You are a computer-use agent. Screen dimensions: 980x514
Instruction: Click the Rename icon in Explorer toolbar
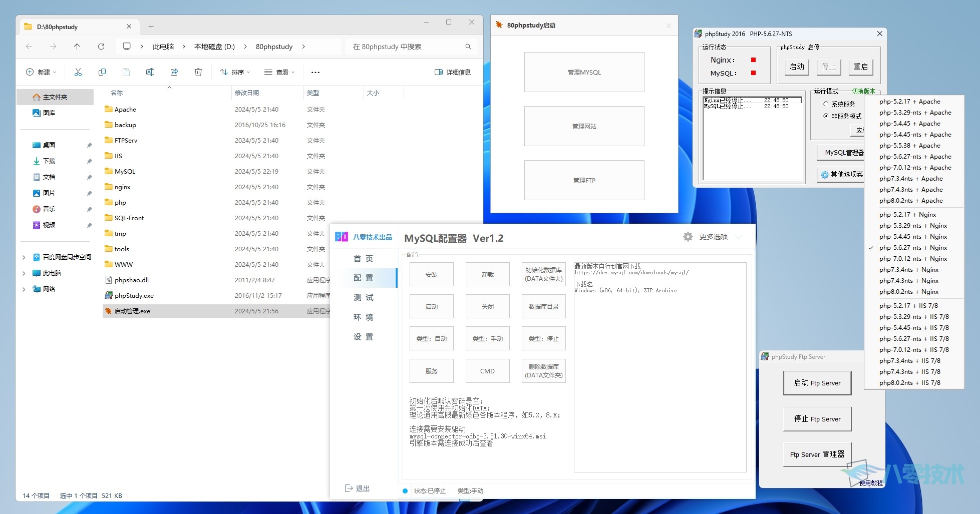(150, 72)
